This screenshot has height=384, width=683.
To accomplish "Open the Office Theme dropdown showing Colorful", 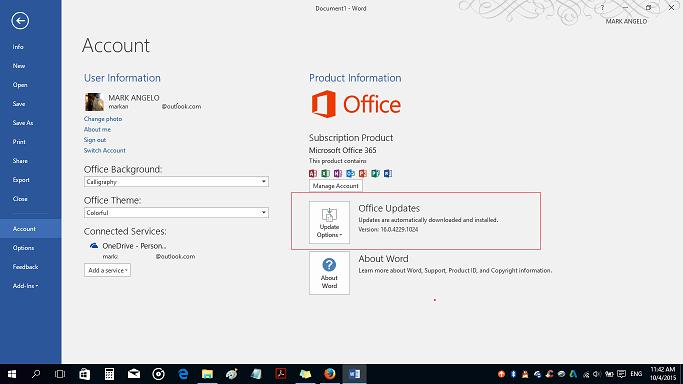I will [176, 212].
